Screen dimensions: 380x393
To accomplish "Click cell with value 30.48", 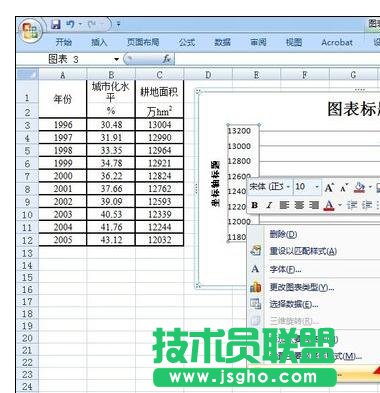I will tap(111, 125).
